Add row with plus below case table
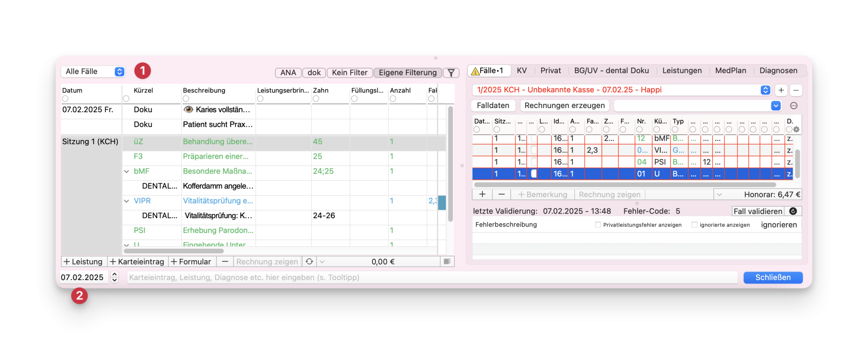 pyautogui.click(x=482, y=194)
